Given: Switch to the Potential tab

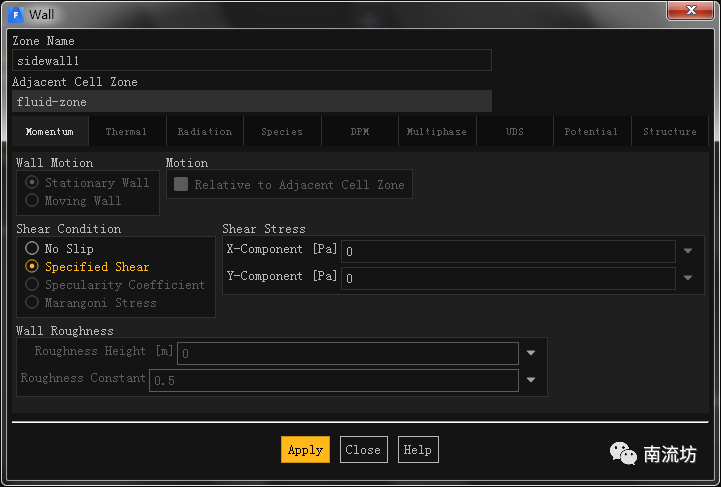Looking at the screenshot, I should (591, 132).
